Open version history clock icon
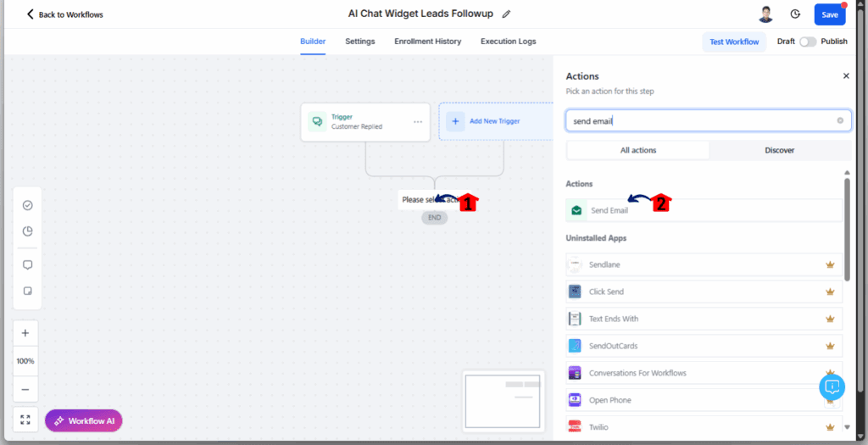The height and width of the screenshot is (445, 868). (x=795, y=14)
